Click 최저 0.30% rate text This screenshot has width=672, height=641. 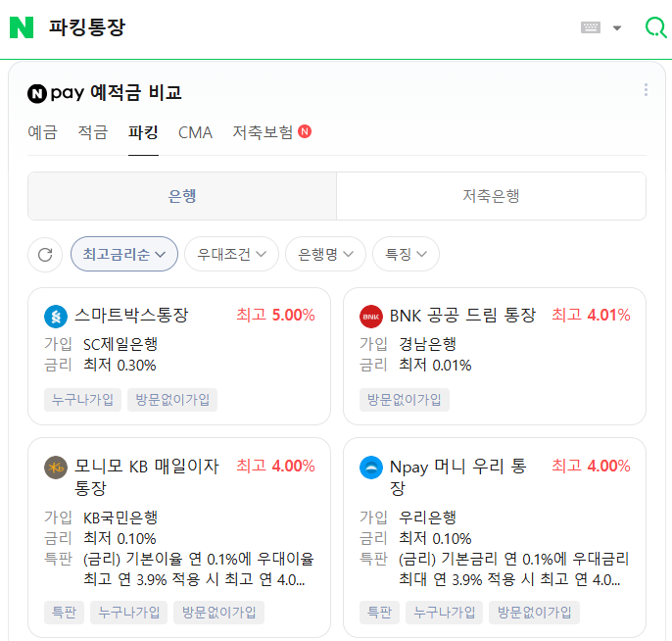(x=120, y=365)
